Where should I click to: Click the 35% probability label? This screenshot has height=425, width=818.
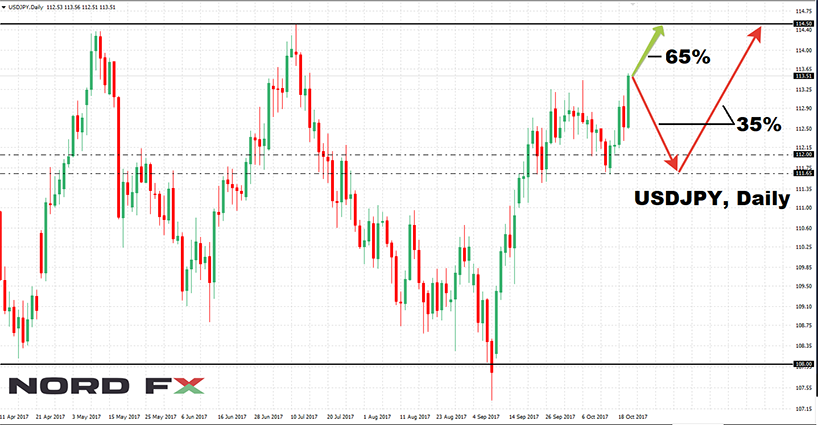pos(758,124)
